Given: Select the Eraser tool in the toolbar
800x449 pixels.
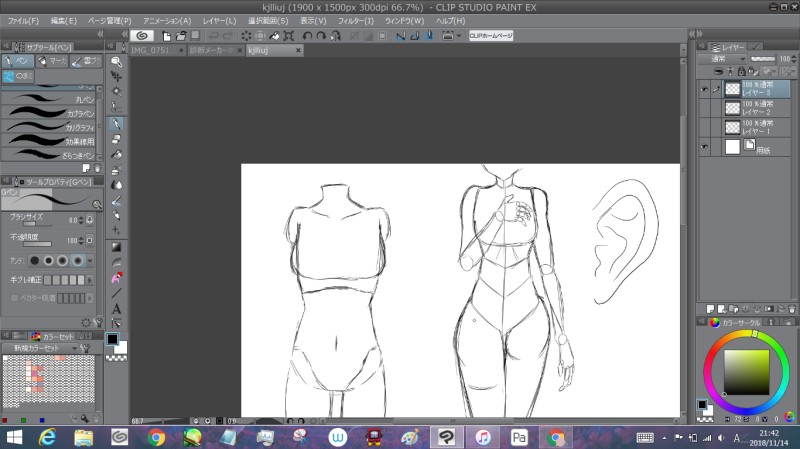Looking at the screenshot, I should [116, 139].
